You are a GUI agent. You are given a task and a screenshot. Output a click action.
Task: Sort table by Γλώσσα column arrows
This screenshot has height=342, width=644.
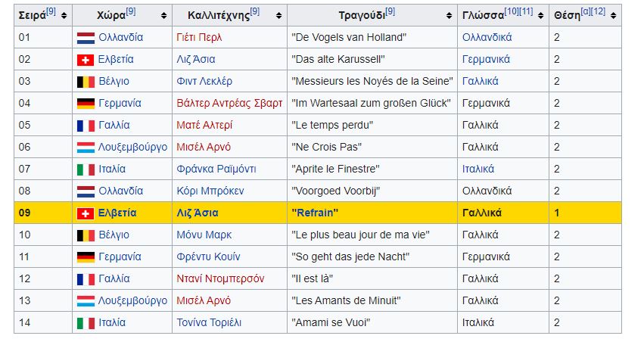pyautogui.click(x=540, y=16)
